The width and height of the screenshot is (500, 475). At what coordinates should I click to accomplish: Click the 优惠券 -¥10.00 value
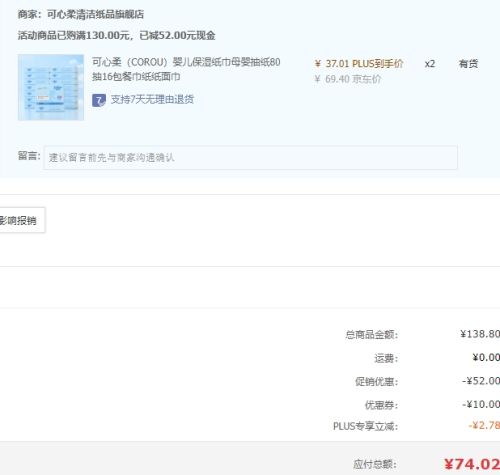pos(481,404)
